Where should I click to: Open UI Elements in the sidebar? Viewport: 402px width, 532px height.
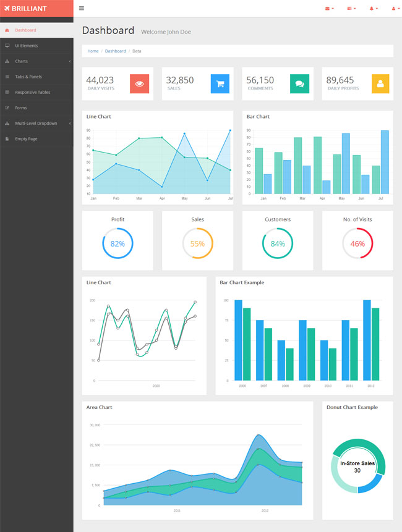coord(36,46)
